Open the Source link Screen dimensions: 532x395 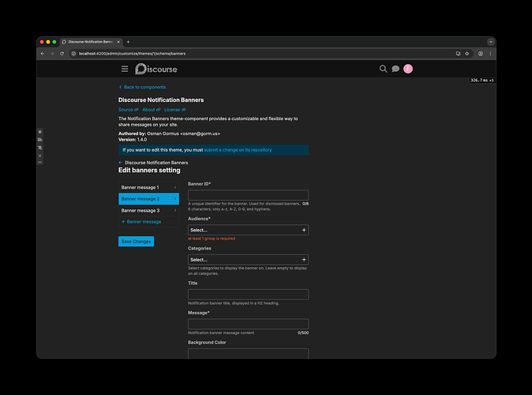coord(128,110)
